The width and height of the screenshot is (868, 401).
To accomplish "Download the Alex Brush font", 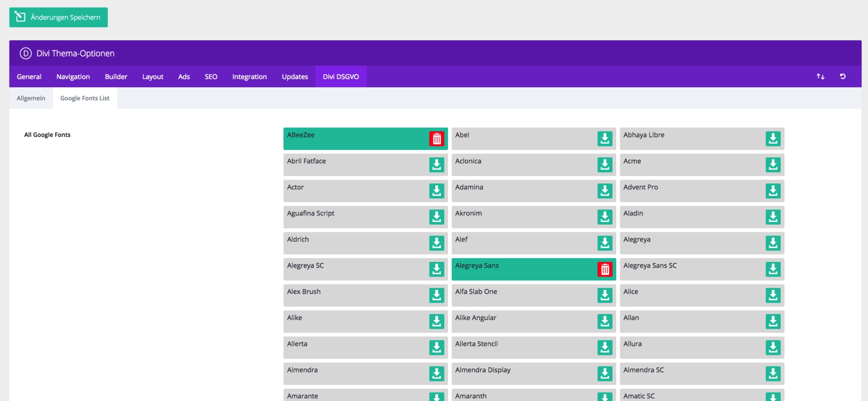I will pos(437,296).
